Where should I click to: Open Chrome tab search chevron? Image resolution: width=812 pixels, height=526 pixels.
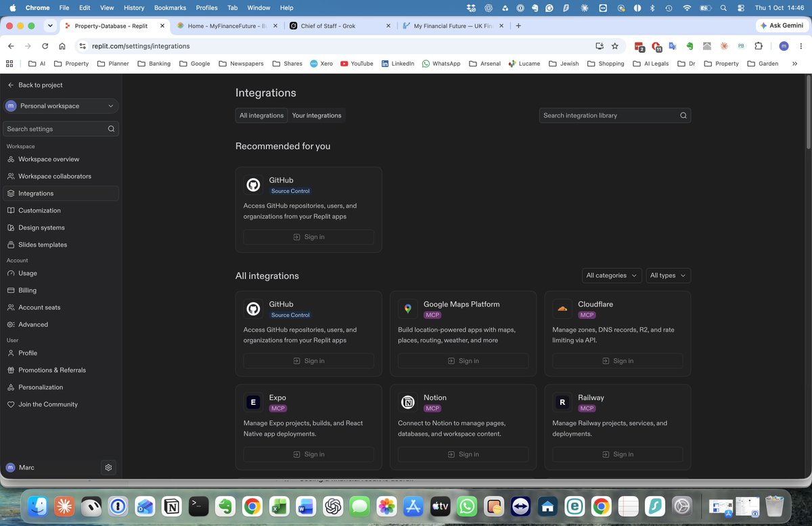click(50, 26)
